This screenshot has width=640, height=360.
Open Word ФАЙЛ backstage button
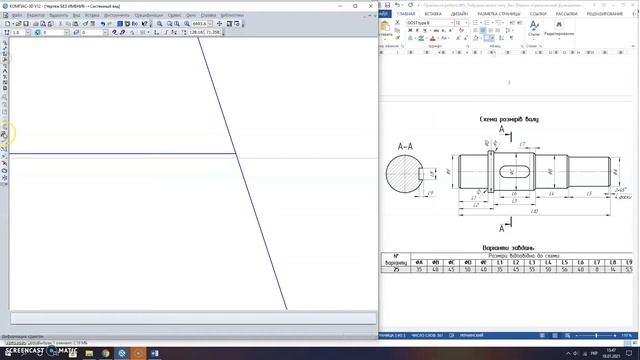tap(385, 14)
